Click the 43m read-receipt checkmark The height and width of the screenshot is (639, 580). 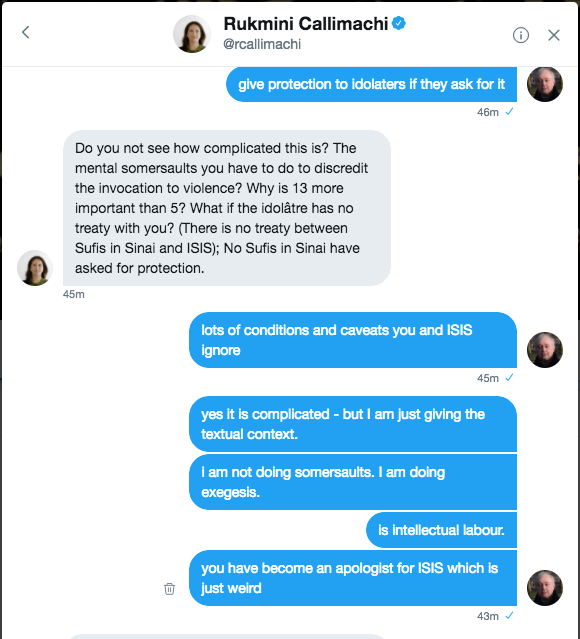509,615
